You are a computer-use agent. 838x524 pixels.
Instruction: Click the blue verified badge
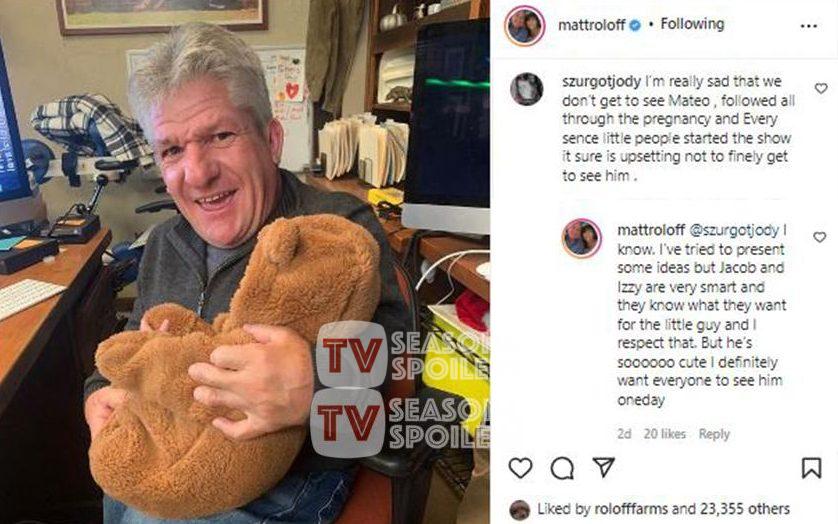click(634, 25)
